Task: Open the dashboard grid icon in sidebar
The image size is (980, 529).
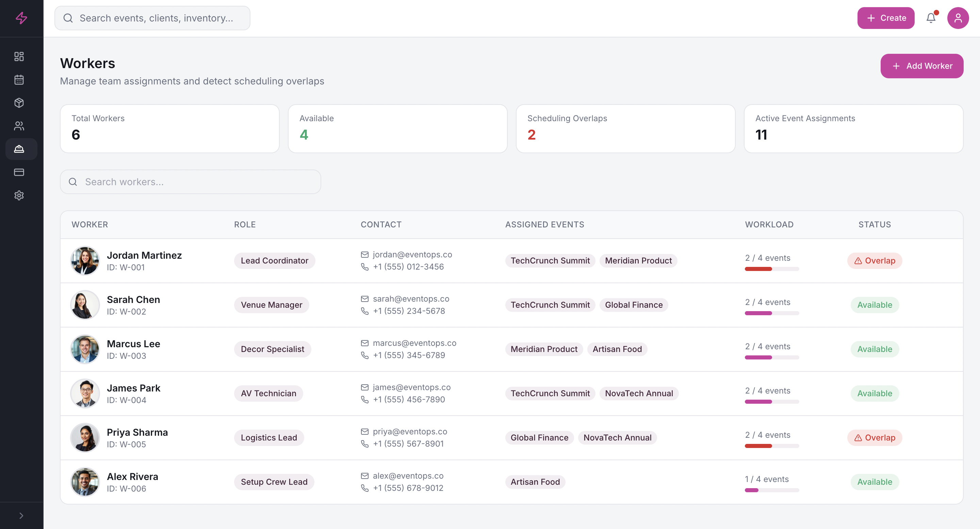Action: click(x=19, y=56)
